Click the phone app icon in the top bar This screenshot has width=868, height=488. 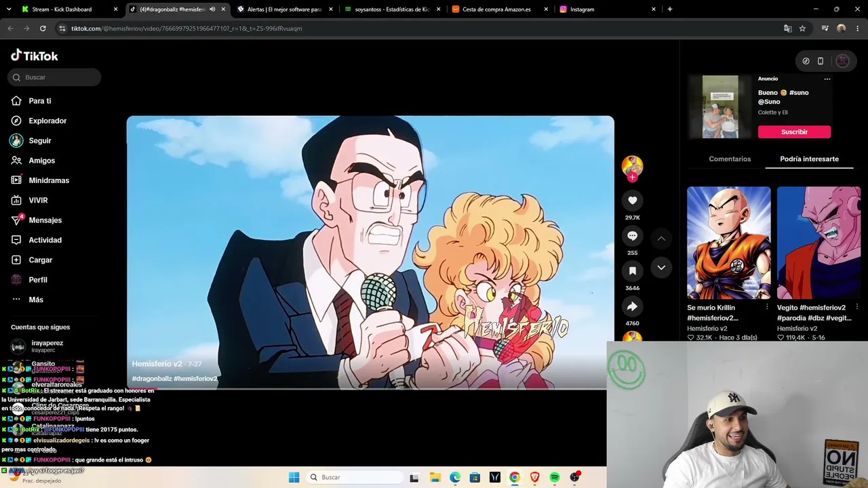[x=821, y=61]
